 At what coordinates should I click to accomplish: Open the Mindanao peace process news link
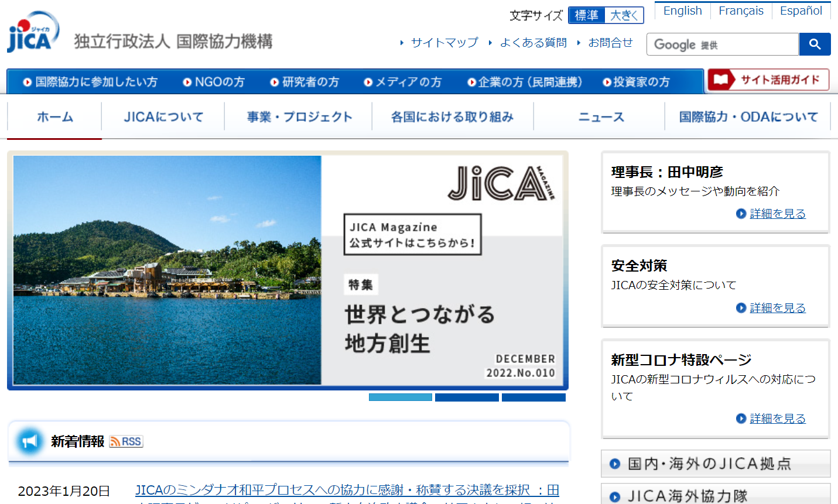(x=347, y=490)
